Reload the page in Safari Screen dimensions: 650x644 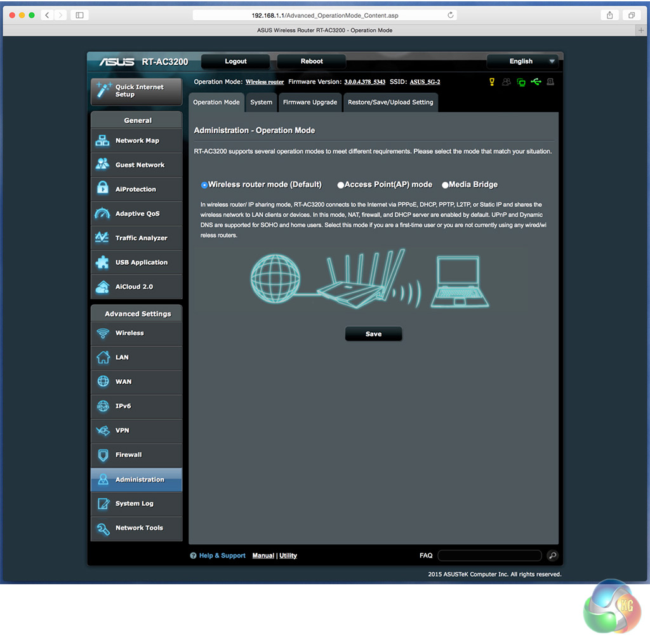[x=450, y=15]
